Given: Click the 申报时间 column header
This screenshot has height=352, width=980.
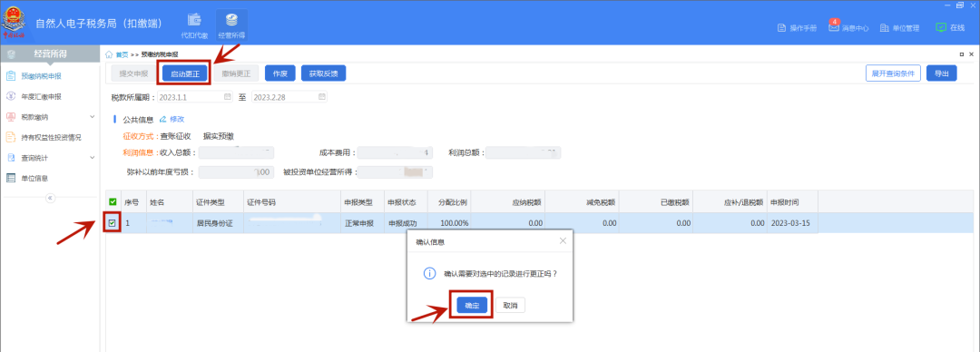Looking at the screenshot, I should tap(792, 202).
